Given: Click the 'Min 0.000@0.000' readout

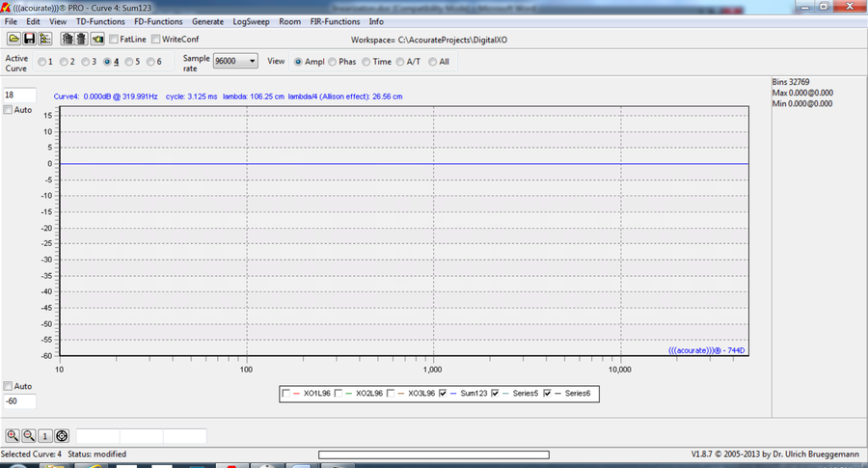Looking at the screenshot, I should (x=802, y=103).
